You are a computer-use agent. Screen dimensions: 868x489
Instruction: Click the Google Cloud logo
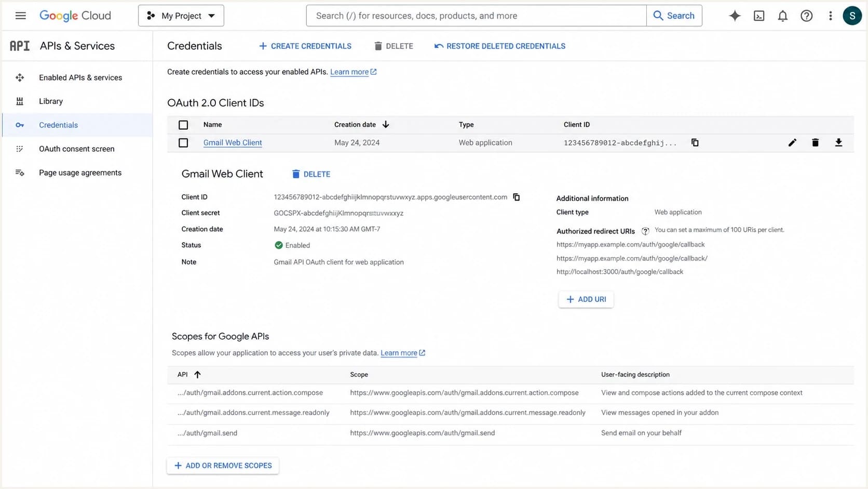point(75,16)
